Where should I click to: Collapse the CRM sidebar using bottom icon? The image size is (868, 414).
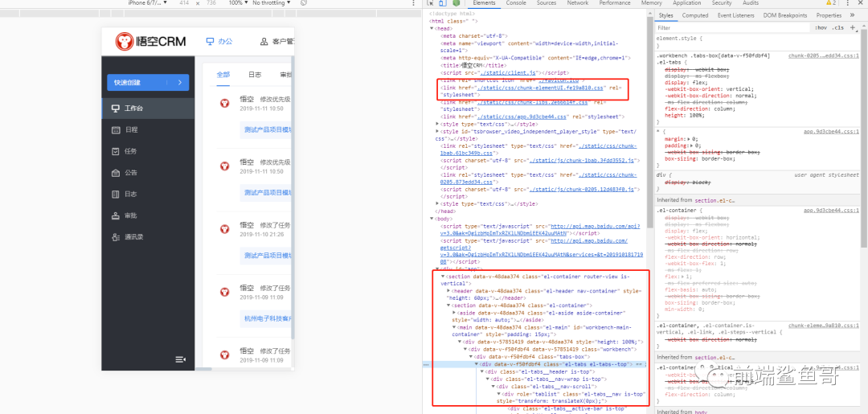coord(181,359)
